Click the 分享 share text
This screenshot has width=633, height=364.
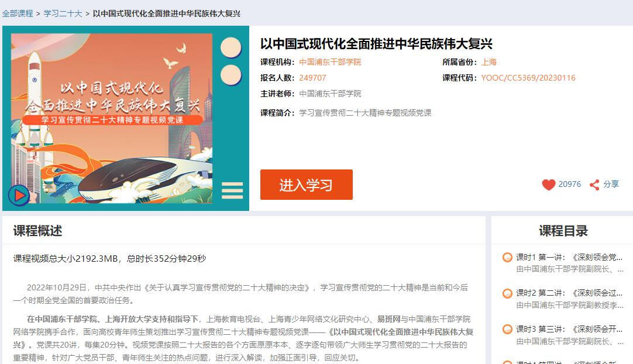tap(611, 184)
